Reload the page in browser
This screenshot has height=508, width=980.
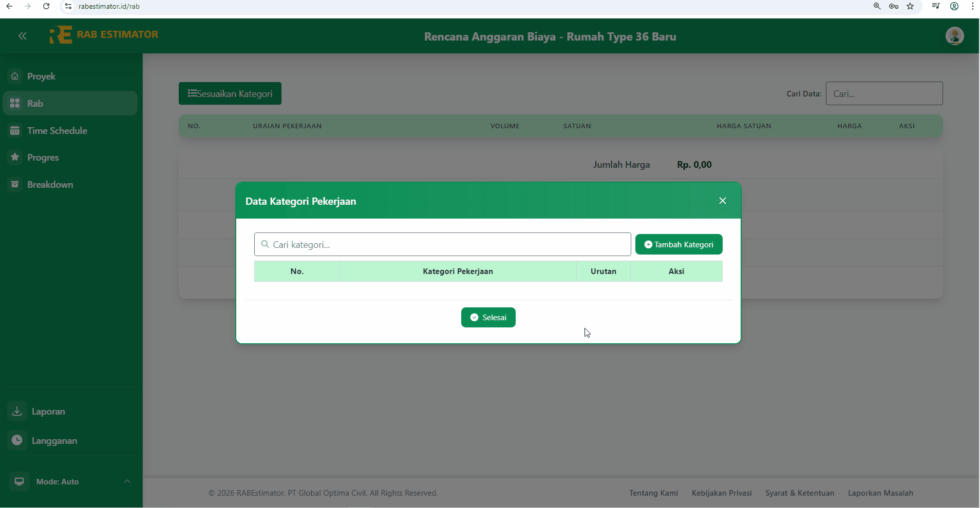click(x=46, y=6)
